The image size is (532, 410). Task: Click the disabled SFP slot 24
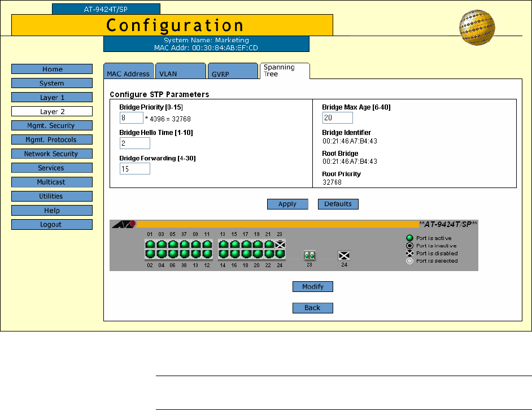coord(344,255)
